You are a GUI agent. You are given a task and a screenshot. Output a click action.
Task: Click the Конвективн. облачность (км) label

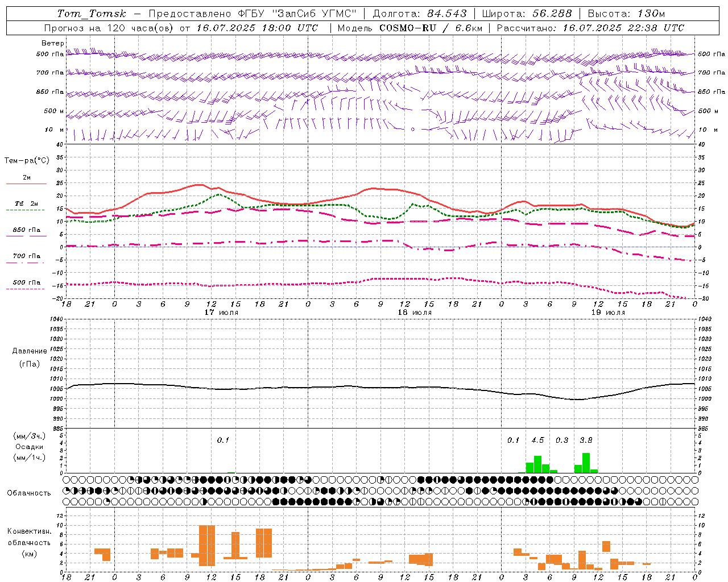click(29, 542)
